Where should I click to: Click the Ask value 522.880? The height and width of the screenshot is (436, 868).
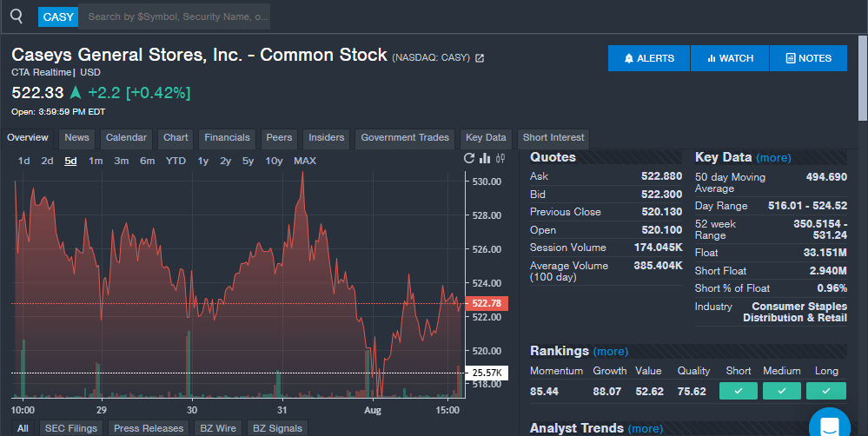[661, 176]
